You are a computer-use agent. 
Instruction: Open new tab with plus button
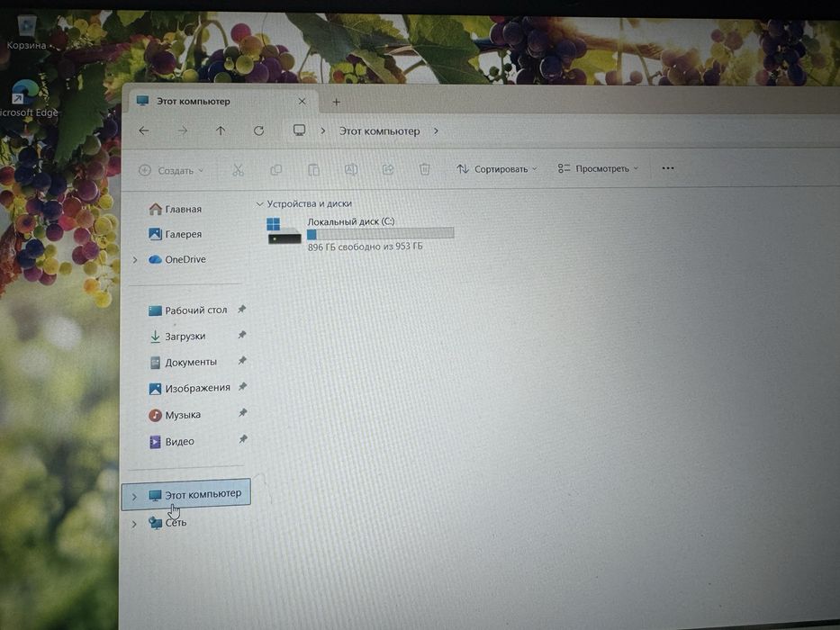[x=336, y=102]
